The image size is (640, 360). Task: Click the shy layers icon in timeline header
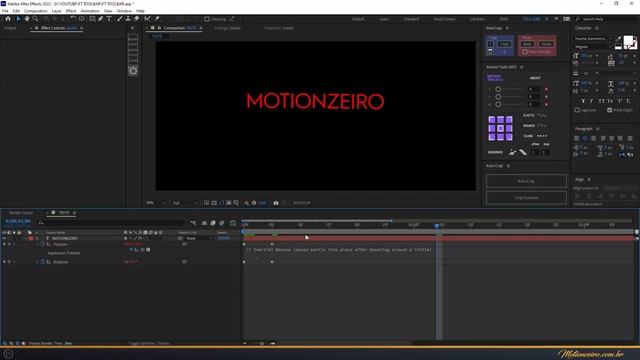[204, 223]
